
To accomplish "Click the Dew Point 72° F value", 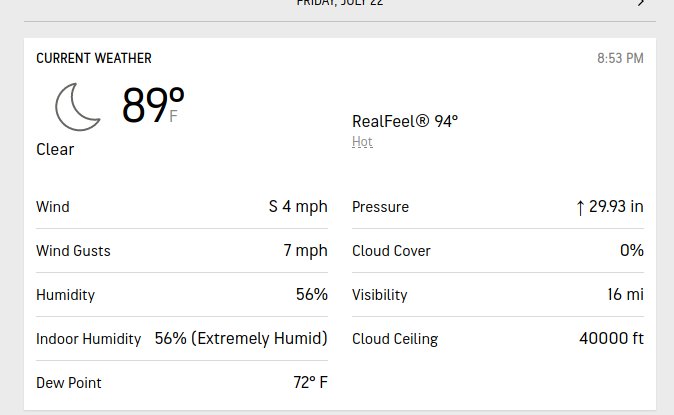I will [x=311, y=382].
